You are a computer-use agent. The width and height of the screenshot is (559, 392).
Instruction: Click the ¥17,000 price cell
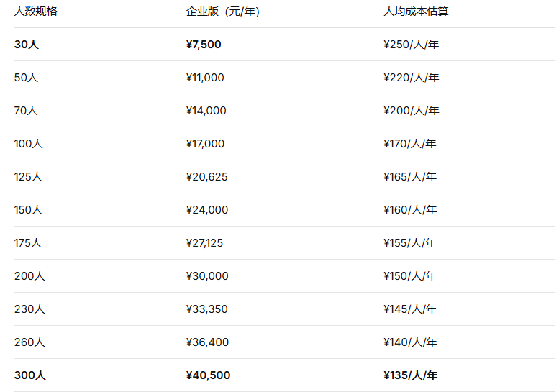[205, 144]
